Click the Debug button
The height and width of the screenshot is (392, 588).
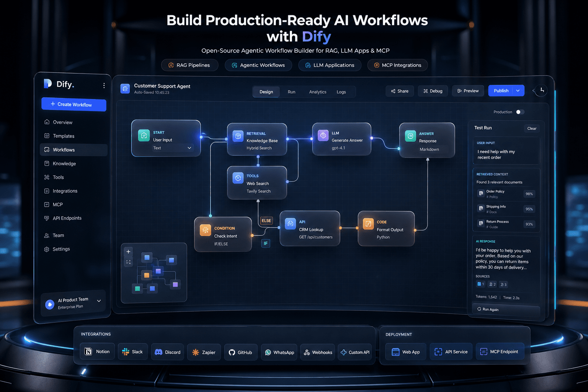coord(433,91)
